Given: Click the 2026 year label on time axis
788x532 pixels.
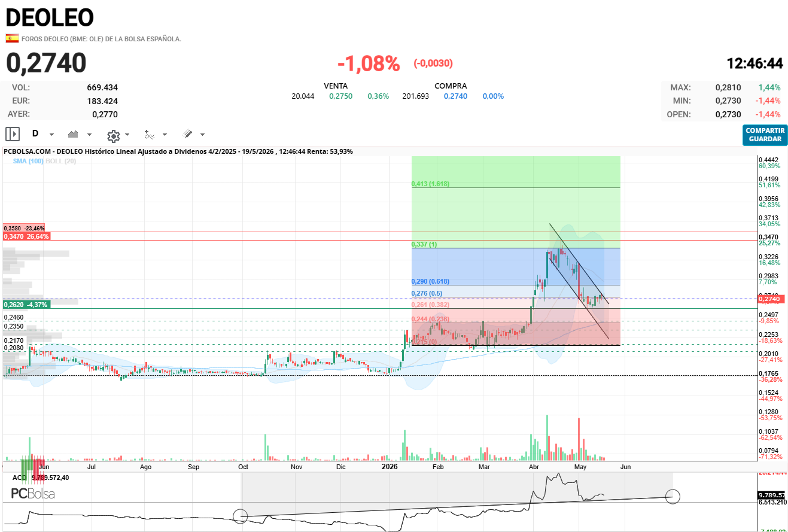Looking at the screenshot, I should pos(390,466).
